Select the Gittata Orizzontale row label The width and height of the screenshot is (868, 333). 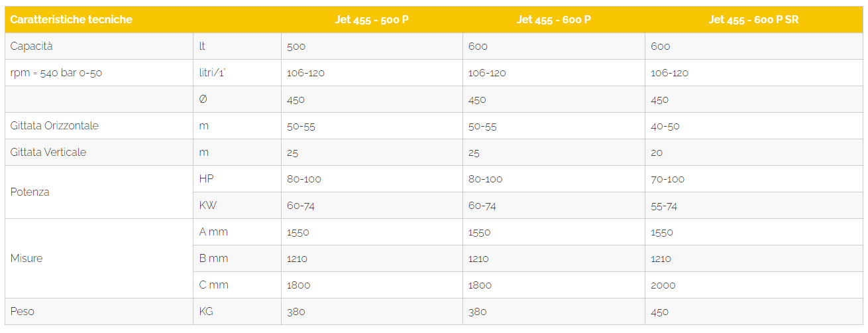click(x=54, y=126)
